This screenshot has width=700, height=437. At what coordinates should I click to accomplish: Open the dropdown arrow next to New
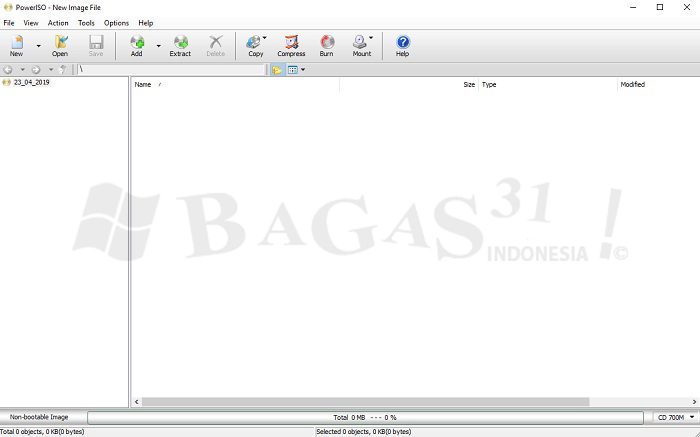tap(38, 46)
